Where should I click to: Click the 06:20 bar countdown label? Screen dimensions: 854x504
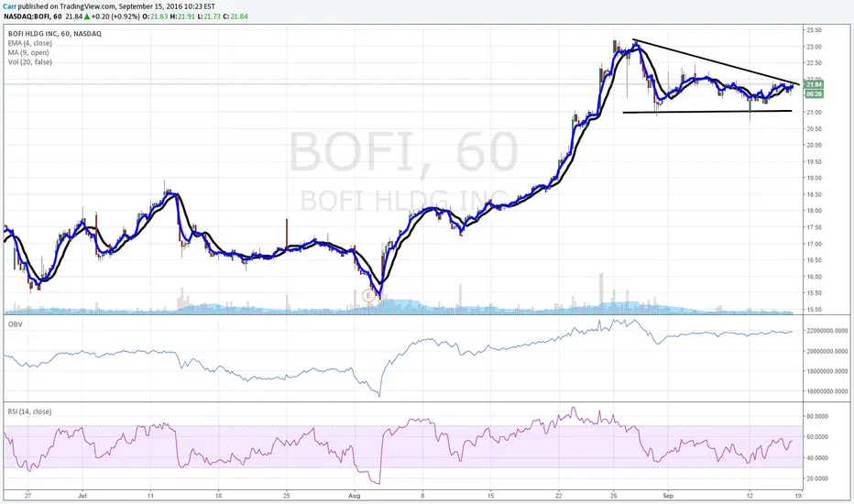(x=814, y=94)
